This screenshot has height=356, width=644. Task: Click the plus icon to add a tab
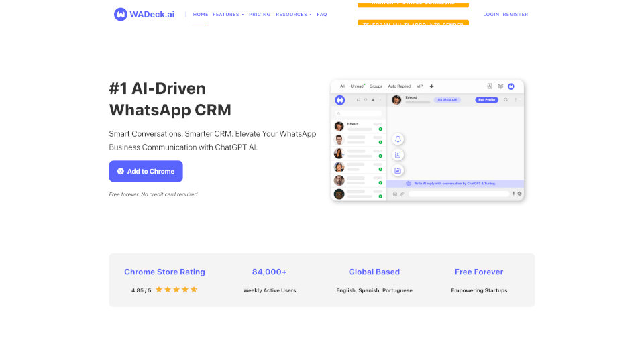tap(431, 86)
